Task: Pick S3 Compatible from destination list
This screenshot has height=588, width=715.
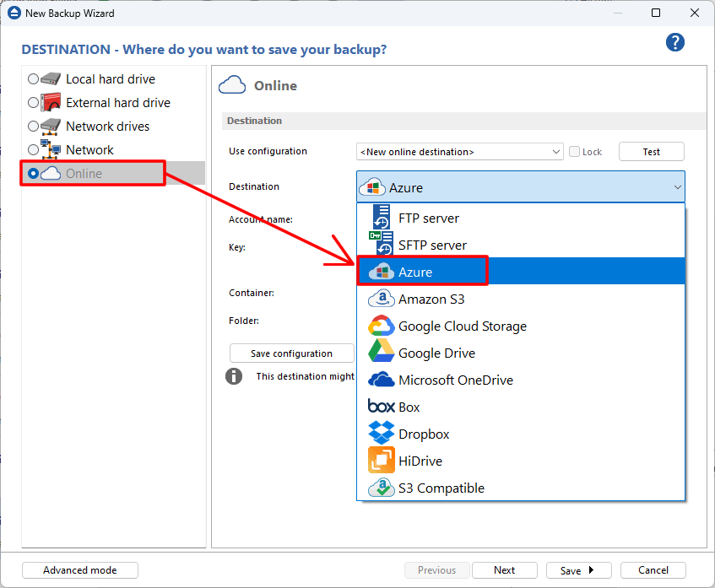Action: (441, 488)
